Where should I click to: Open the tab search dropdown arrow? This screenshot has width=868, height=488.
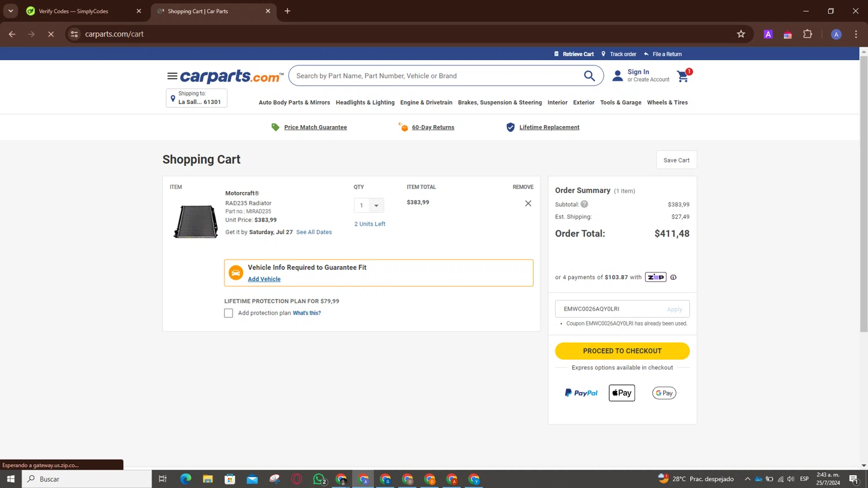[10, 11]
